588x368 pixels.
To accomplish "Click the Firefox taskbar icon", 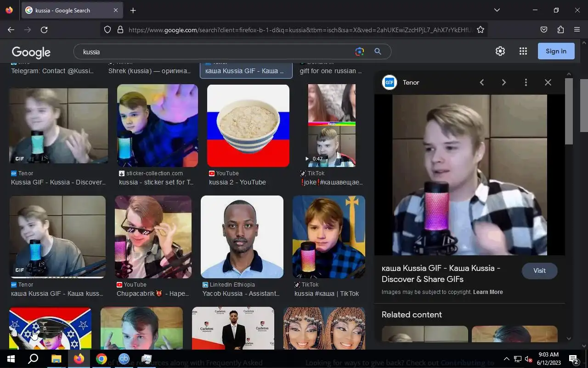I will tap(79, 359).
